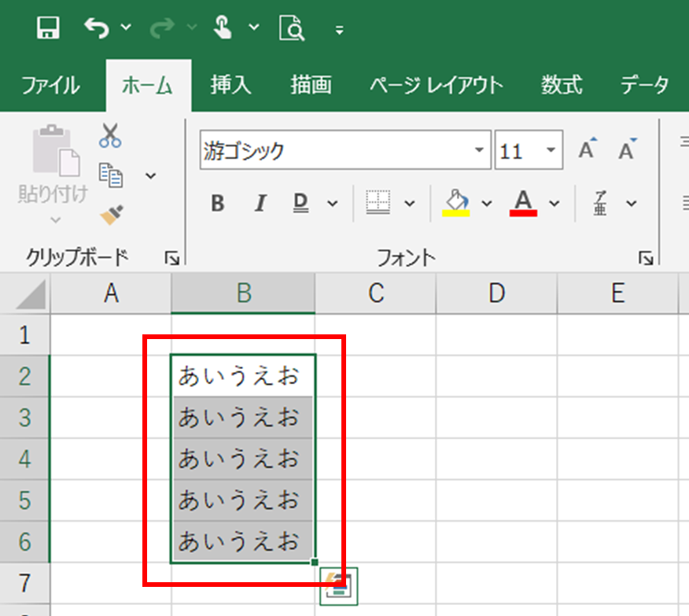
Task: Click the Auto Fill Options icon below selection
Action: pyautogui.click(x=339, y=586)
